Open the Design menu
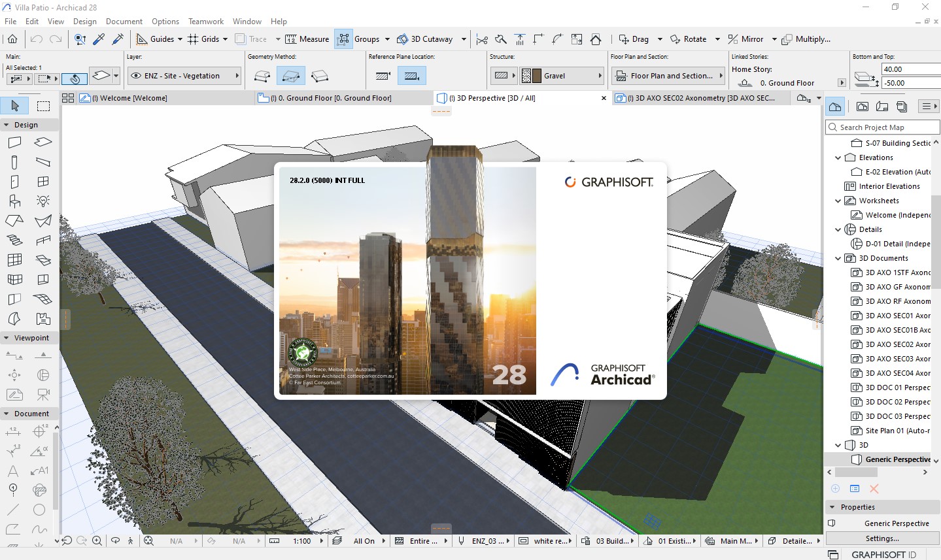This screenshot has width=941, height=560. [84, 21]
